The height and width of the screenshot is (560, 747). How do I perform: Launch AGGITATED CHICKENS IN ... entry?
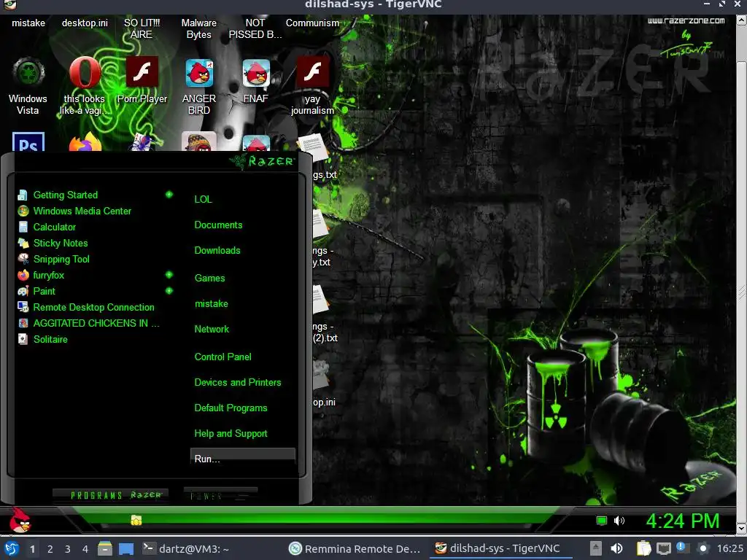(96, 323)
